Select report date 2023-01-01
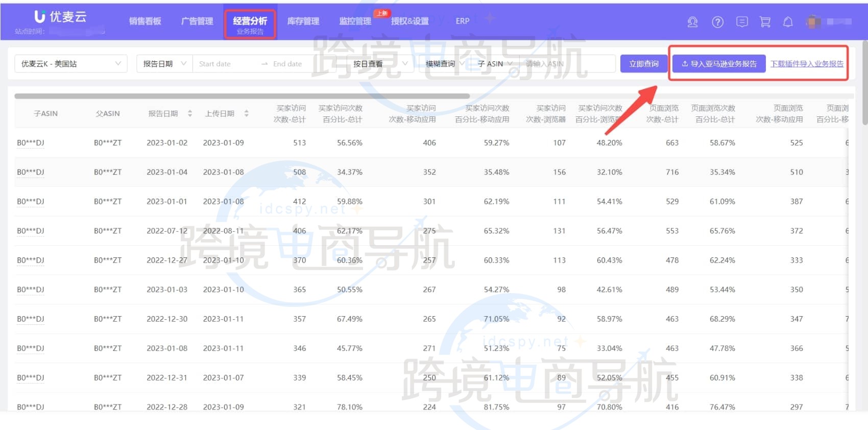This screenshot has width=868, height=430. [167, 201]
